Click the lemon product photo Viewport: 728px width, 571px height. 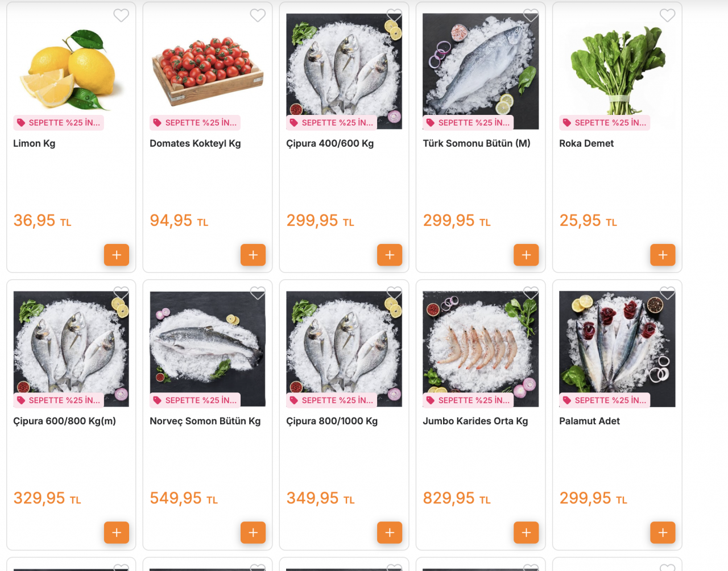point(71,68)
